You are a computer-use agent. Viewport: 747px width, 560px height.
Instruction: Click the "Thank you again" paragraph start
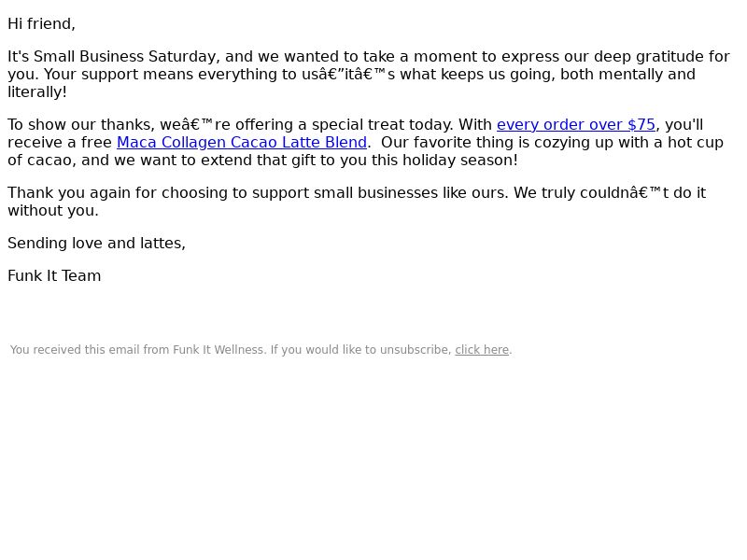(x=69, y=193)
